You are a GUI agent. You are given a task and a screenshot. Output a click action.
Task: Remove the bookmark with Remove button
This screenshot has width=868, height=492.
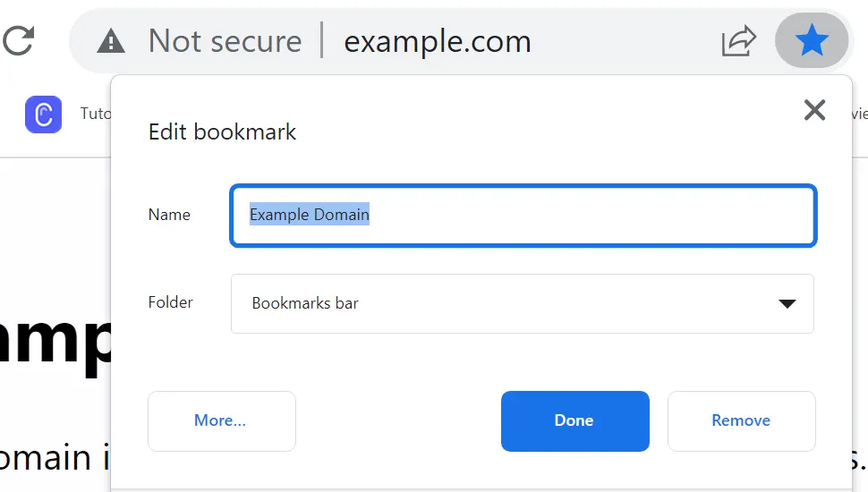click(741, 421)
